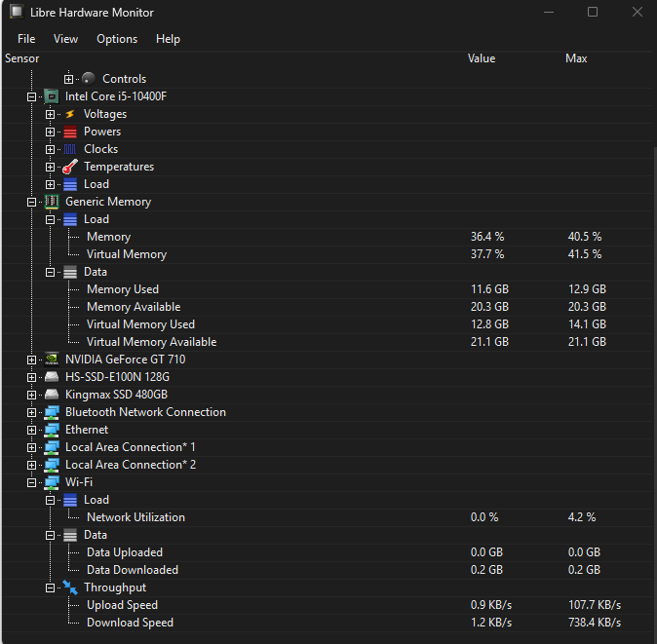This screenshot has width=657, height=644.
Task: Expand the Load node under Intel Core
Action: pos(50,185)
